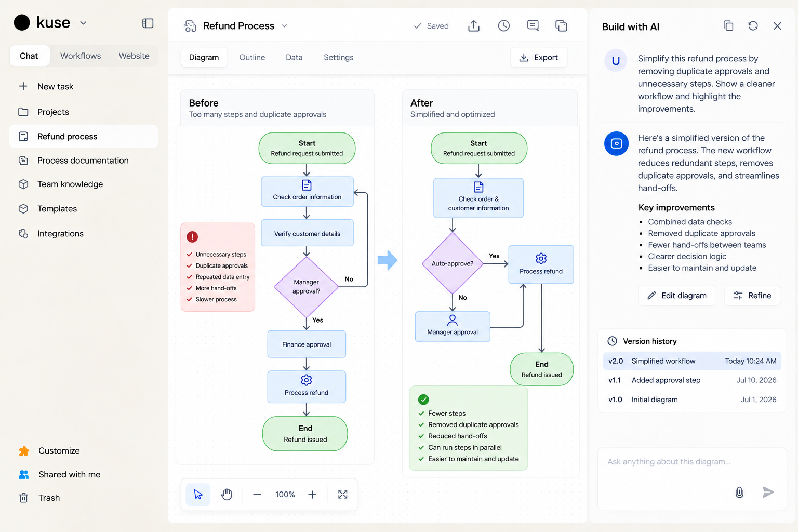
Task: Select version v2.0 Simplified workflow
Action: pyautogui.click(x=692, y=361)
